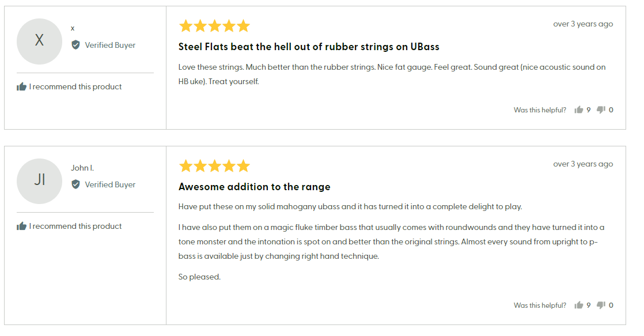Click the JI avatar circle
644x336 pixels.
click(39, 181)
